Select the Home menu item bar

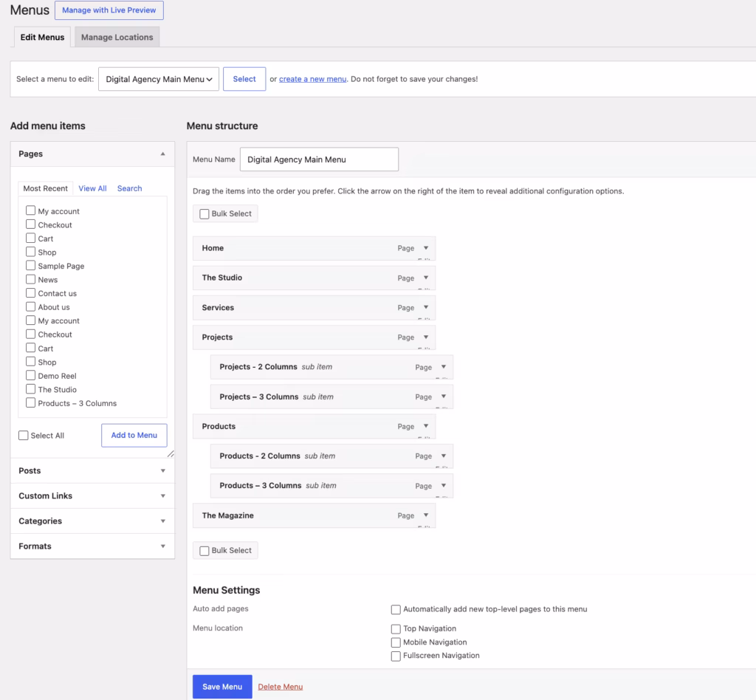click(x=315, y=248)
